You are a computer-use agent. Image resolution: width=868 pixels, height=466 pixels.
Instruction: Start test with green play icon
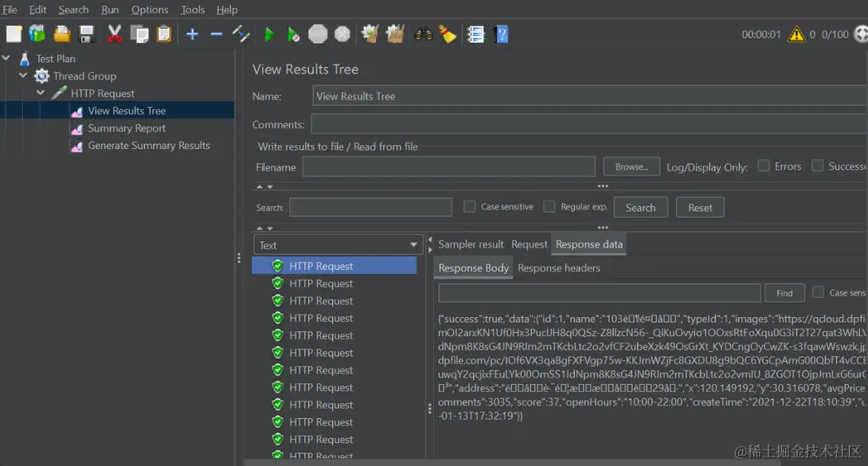point(270,34)
